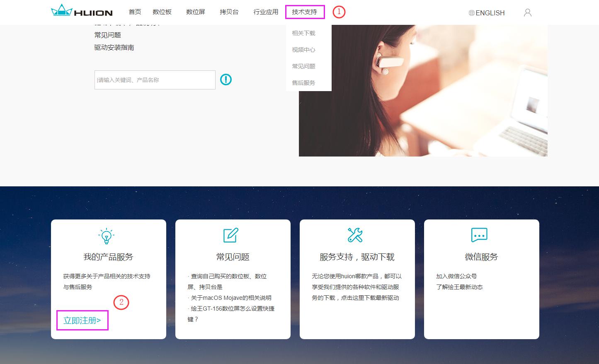The height and width of the screenshot is (364, 599).
Task: Open the 技术支持 navigation menu
Action: (305, 12)
